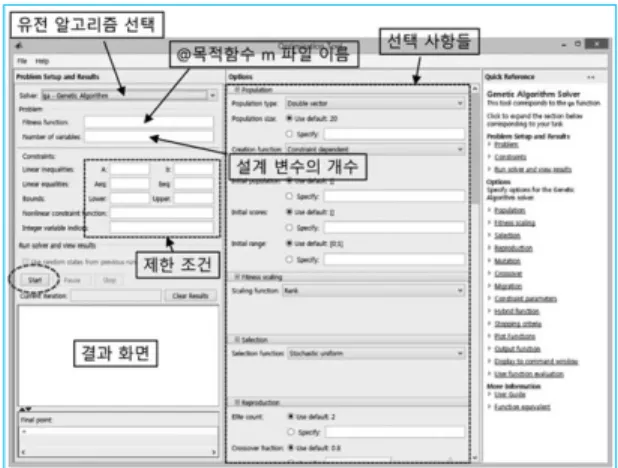Toggle Use random states from previous run
The height and width of the screenshot is (468, 618).
click(26, 262)
